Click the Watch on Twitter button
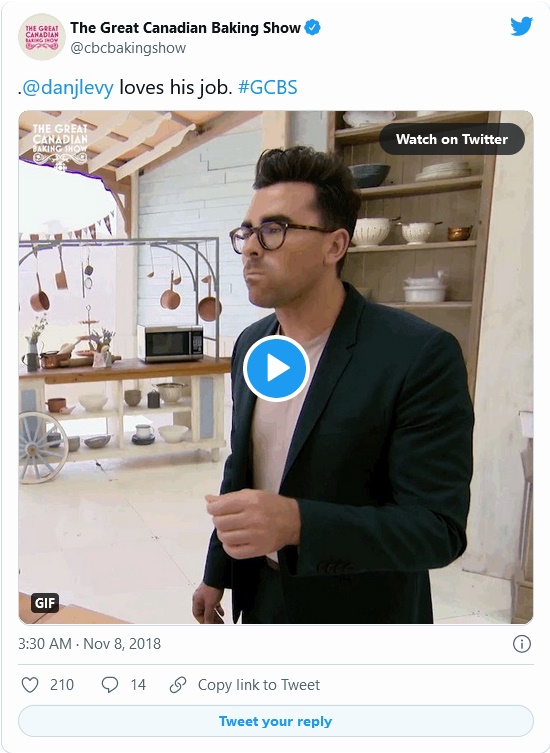Screen dimensions: 550x753 click(452, 139)
